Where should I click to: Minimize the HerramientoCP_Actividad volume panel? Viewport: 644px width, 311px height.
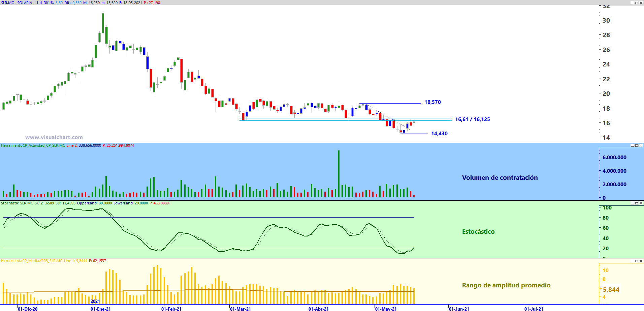[x=632, y=145]
